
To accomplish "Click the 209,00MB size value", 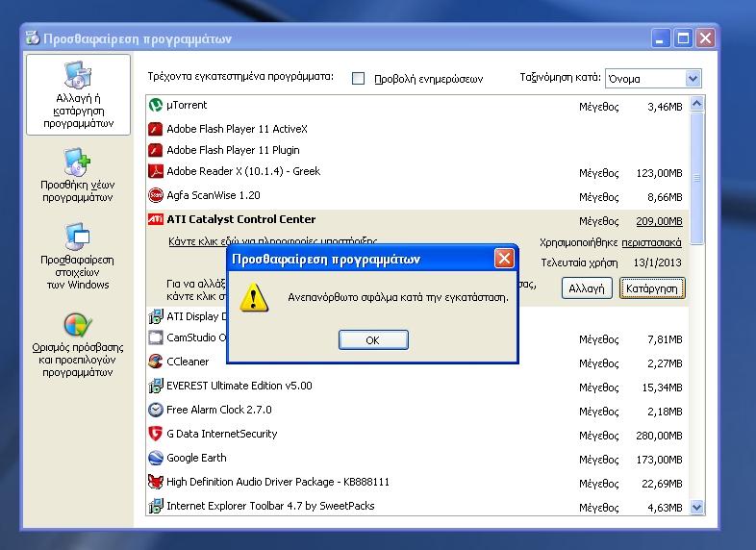I will [659, 221].
